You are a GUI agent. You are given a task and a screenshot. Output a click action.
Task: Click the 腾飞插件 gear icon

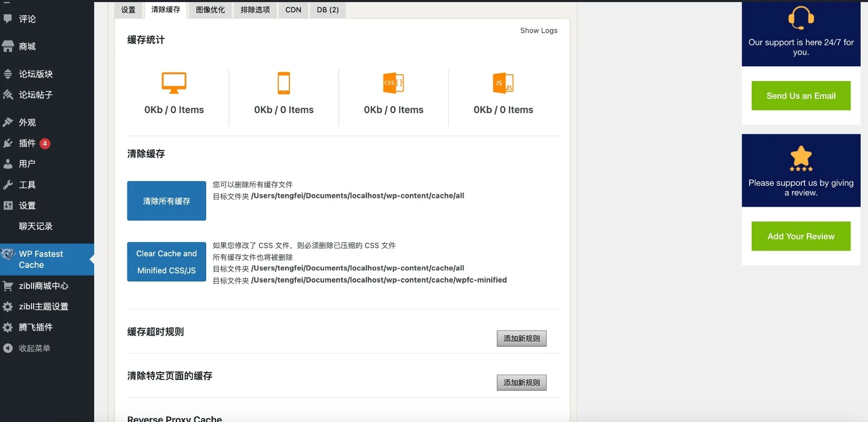coord(8,327)
